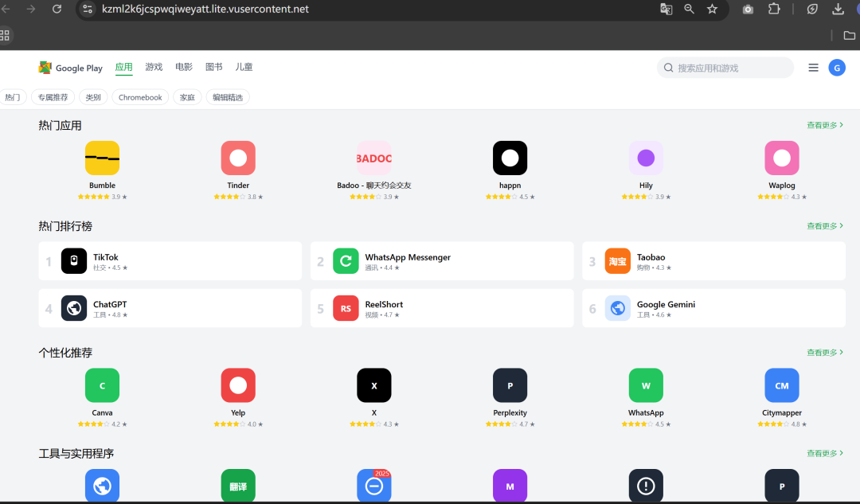The image size is (860, 504).
Task: Expand 查看更多 for 个性化推荐
Action: [825, 352]
